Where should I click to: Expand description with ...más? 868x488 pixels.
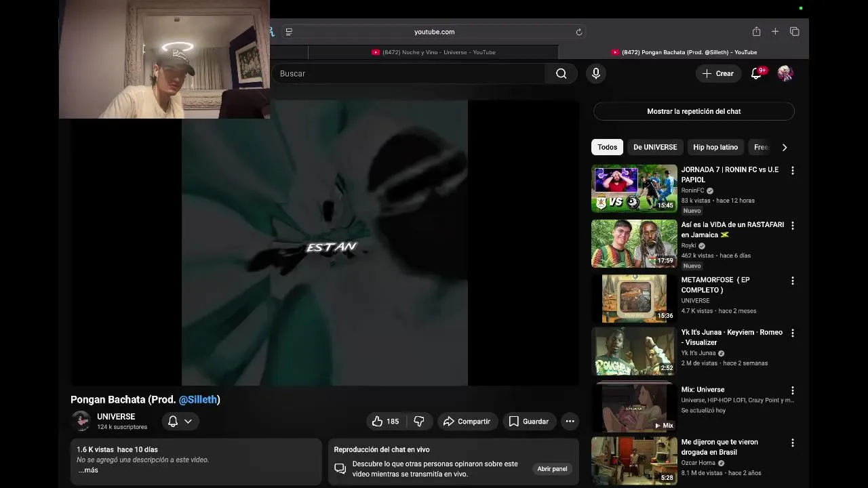(87, 470)
